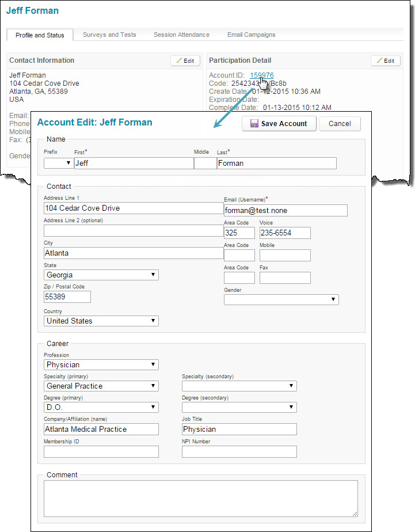Click the First name field containing Jeff
Screen dimensions: 415x532
point(134,163)
